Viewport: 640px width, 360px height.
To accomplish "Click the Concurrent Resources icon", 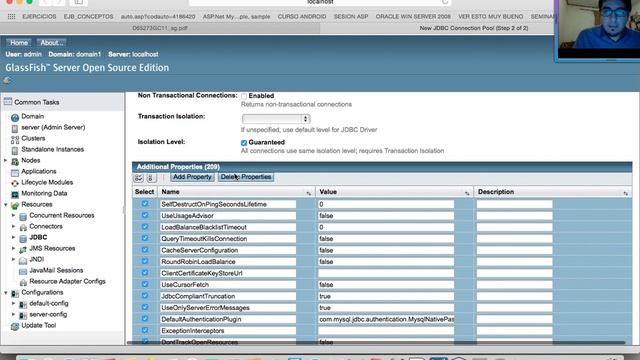I will (x=23, y=217).
